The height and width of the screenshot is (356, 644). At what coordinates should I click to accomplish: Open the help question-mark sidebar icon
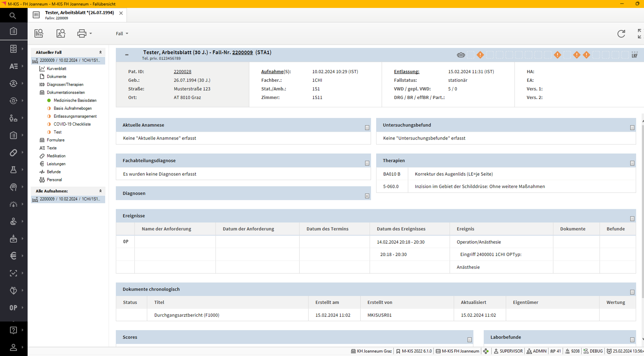[x=13, y=330]
